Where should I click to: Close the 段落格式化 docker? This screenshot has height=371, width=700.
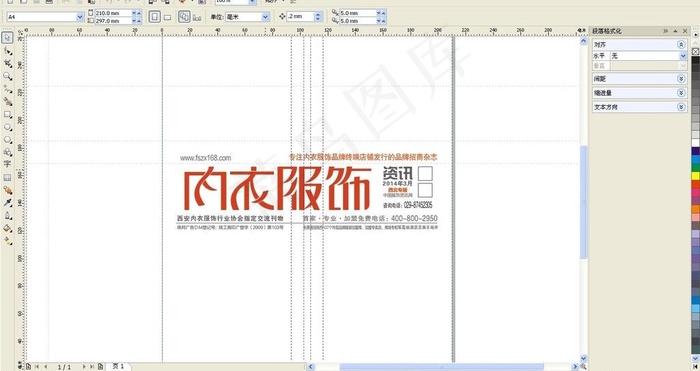[x=685, y=31]
